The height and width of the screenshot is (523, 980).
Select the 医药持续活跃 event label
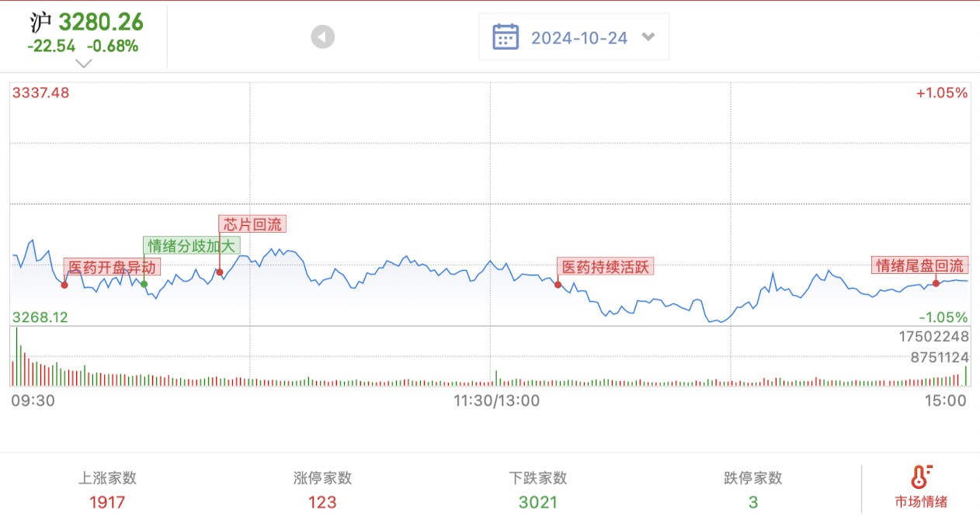606,267
